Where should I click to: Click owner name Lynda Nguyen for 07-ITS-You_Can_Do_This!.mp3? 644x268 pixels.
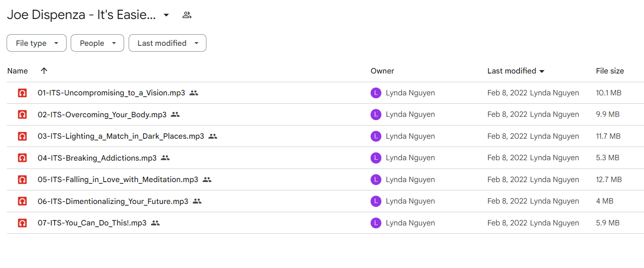tap(410, 223)
